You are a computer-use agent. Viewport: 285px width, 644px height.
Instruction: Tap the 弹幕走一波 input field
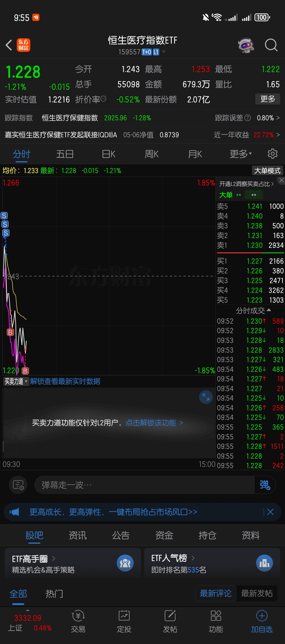pos(144,485)
